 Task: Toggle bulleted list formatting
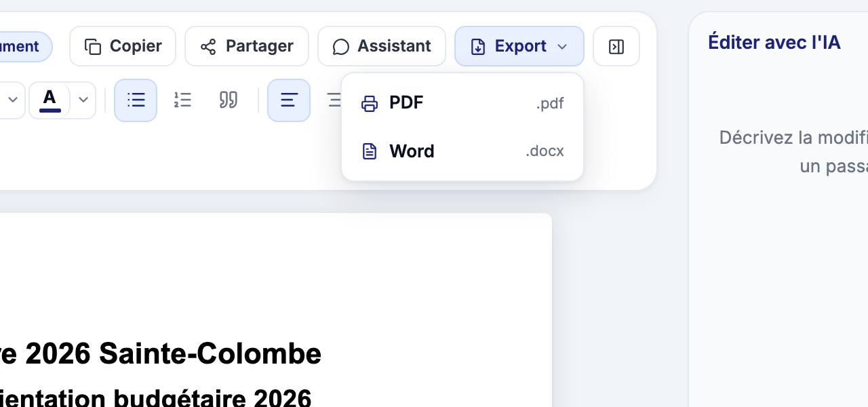(x=136, y=100)
